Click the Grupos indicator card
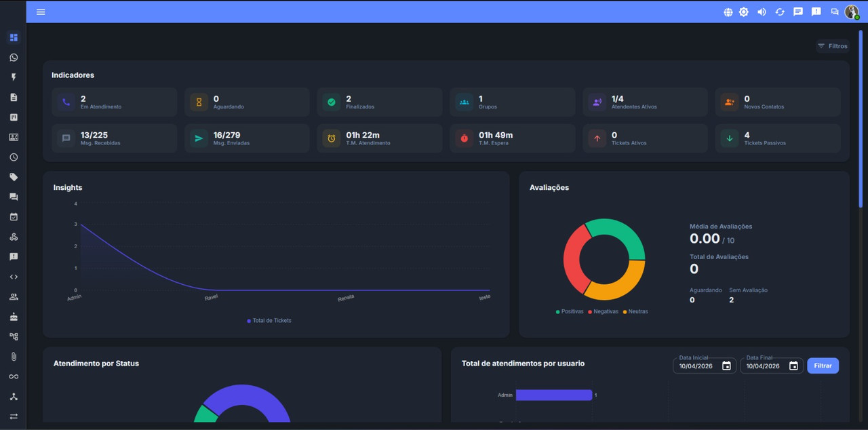Viewport: 868px width, 430px height. click(513, 102)
